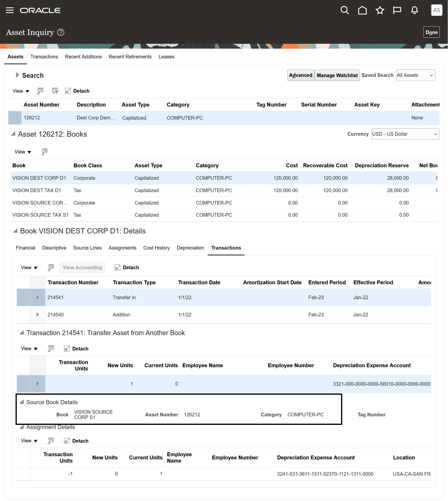The width and height of the screenshot is (448, 501).
Task: Export assets results to Excel icon
Action: [40, 91]
